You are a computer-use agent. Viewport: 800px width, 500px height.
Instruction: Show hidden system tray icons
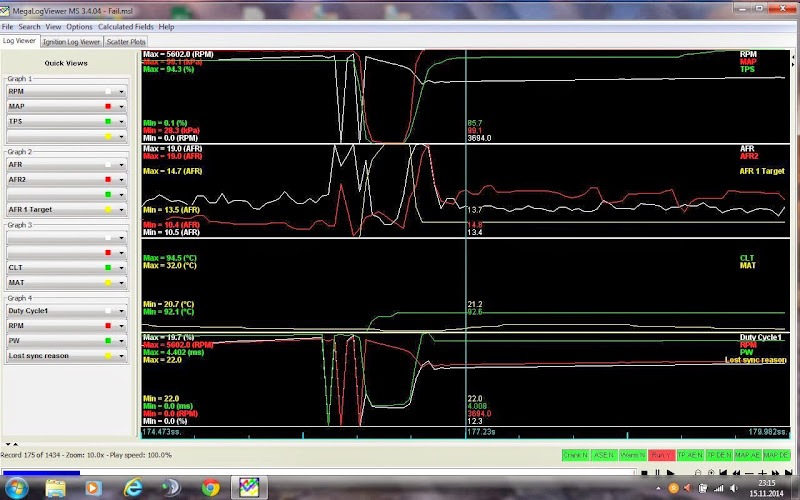click(x=658, y=489)
